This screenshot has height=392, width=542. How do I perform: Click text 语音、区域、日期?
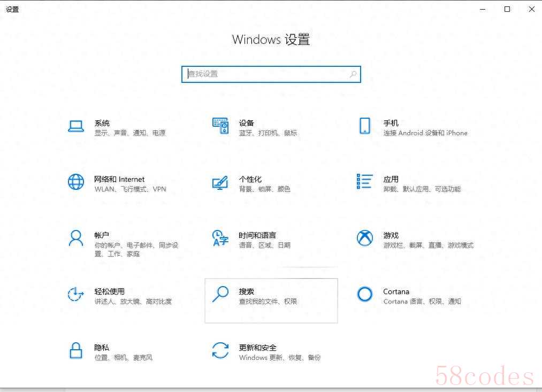(264, 245)
